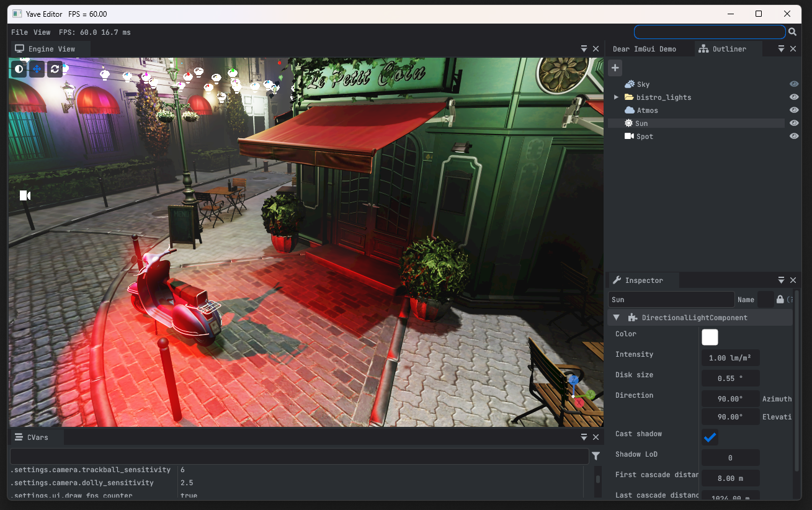Collapse the DirectionalLightComponent section
Screen dimensions: 812x510
pyautogui.click(x=616, y=318)
